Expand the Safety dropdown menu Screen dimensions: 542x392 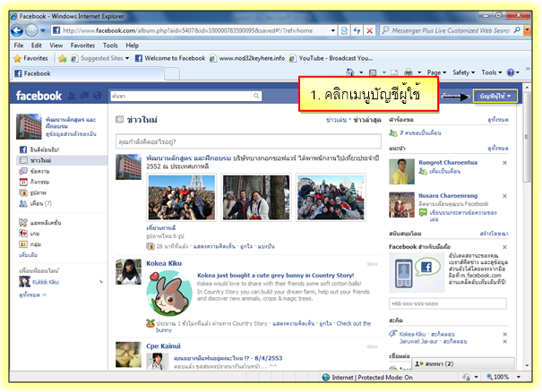pyautogui.click(x=463, y=72)
